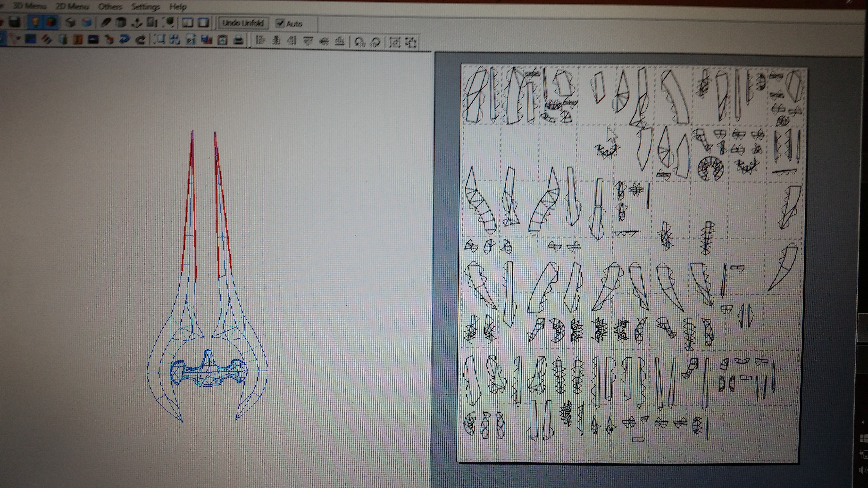This screenshot has width=868, height=488.
Task: Click the printer icon
Action: [238, 40]
